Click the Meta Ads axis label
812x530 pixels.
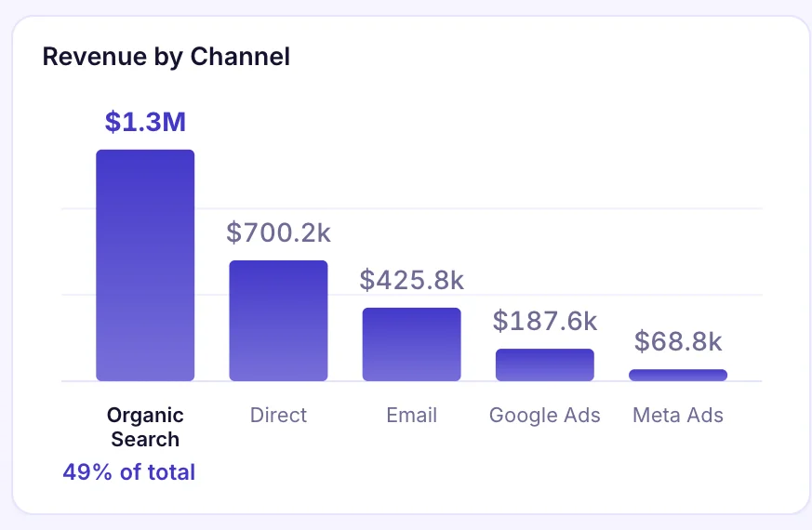678,415
